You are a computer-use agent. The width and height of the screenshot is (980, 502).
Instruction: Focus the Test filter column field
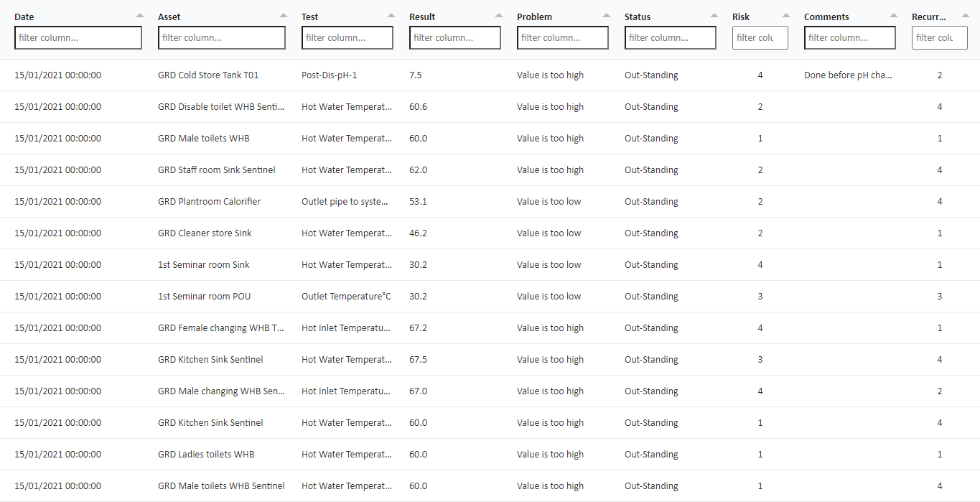[x=347, y=37]
